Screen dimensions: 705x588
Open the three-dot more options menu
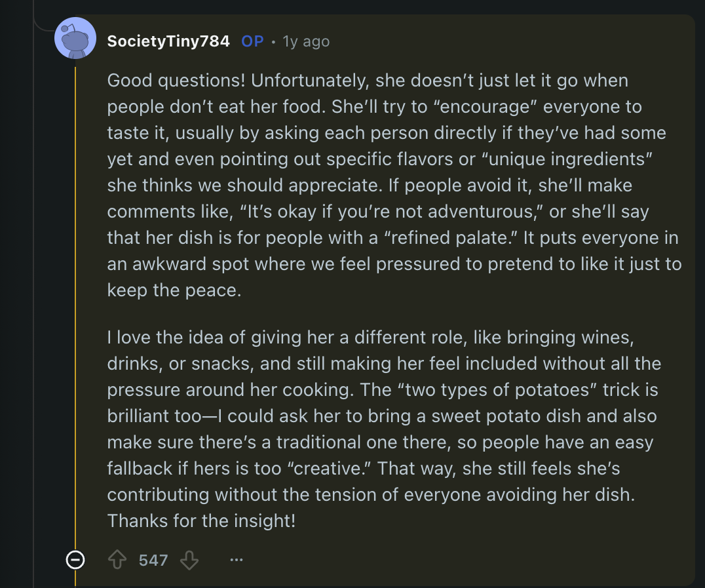(x=237, y=560)
